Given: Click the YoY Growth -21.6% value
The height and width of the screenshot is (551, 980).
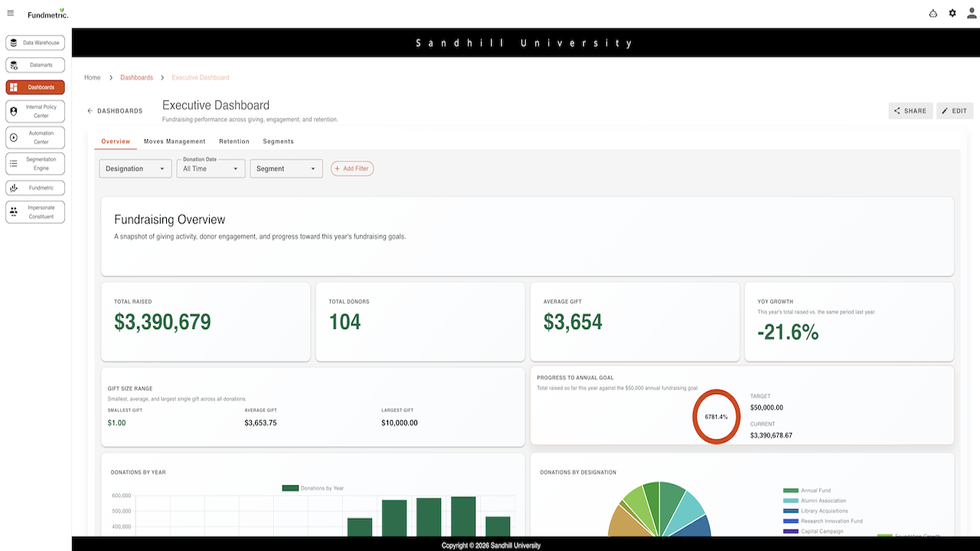Looking at the screenshot, I should tap(788, 332).
